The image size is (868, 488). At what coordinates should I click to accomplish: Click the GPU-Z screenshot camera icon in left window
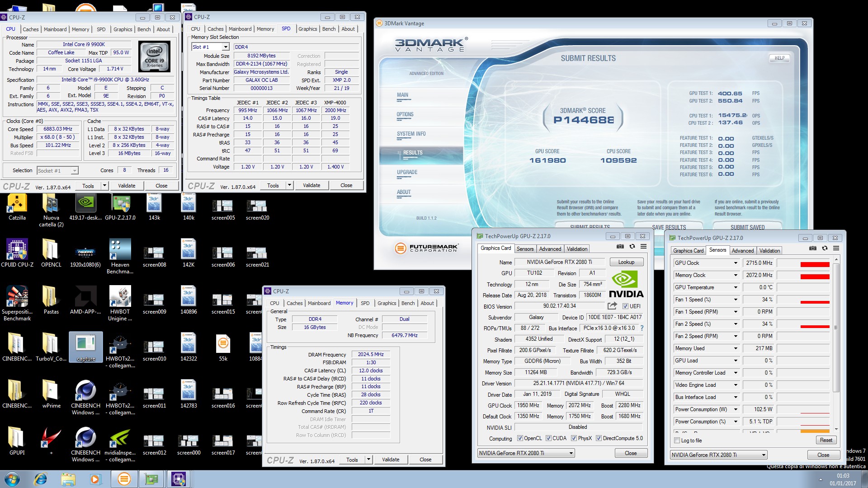pyautogui.click(x=620, y=247)
